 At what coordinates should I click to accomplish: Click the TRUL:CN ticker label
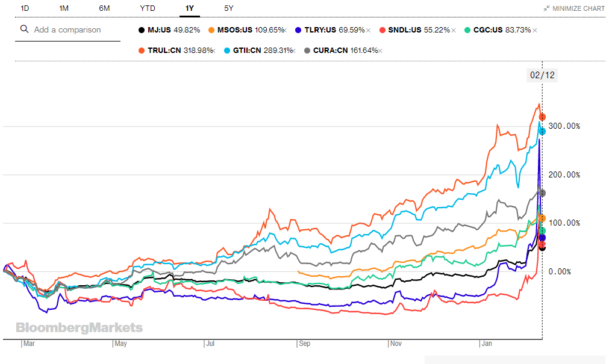tap(164, 51)
